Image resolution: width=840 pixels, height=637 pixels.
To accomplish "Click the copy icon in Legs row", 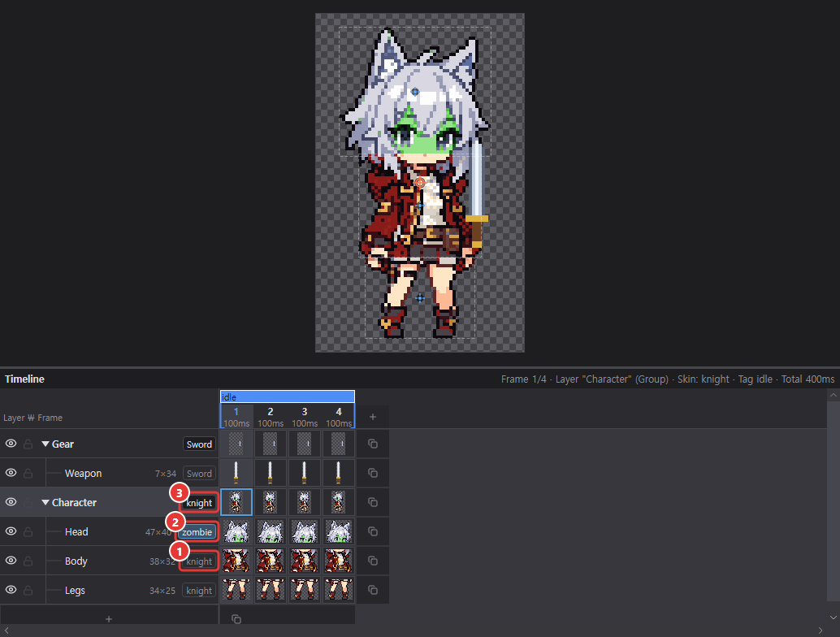I will pyautogui.click(x=373, y=590).
